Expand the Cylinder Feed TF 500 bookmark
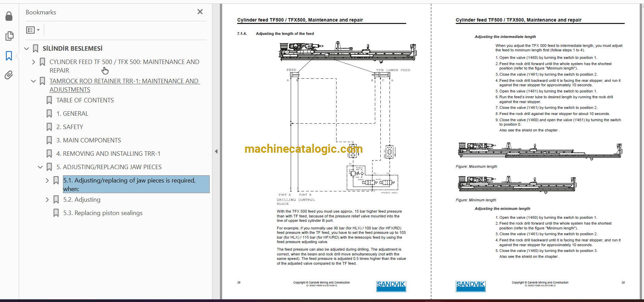Screen dimensions: 644x302 point(34,62)
